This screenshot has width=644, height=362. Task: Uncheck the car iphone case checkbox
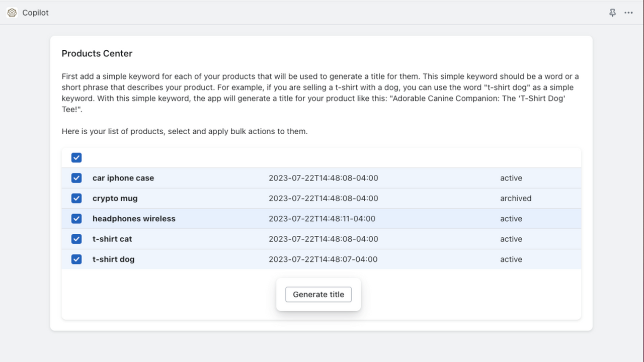[76, 178]
